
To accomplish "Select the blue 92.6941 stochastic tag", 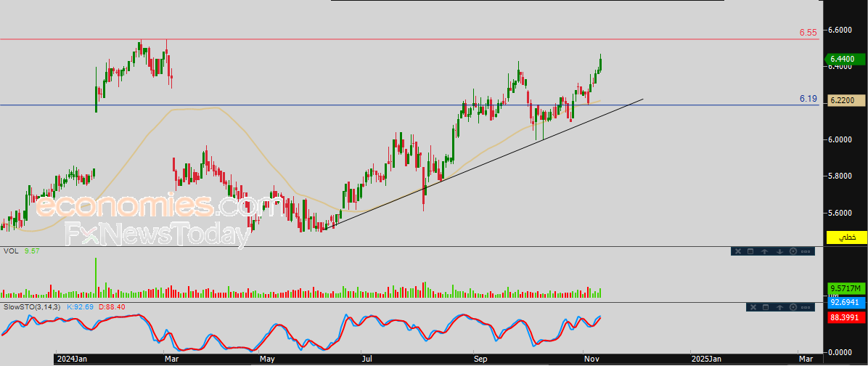I will (x=846, y=302).
